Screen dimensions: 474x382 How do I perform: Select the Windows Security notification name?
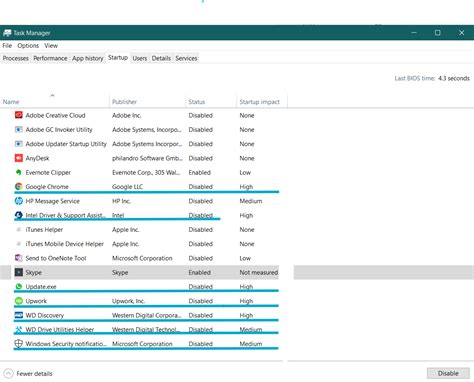click(66, 344)
